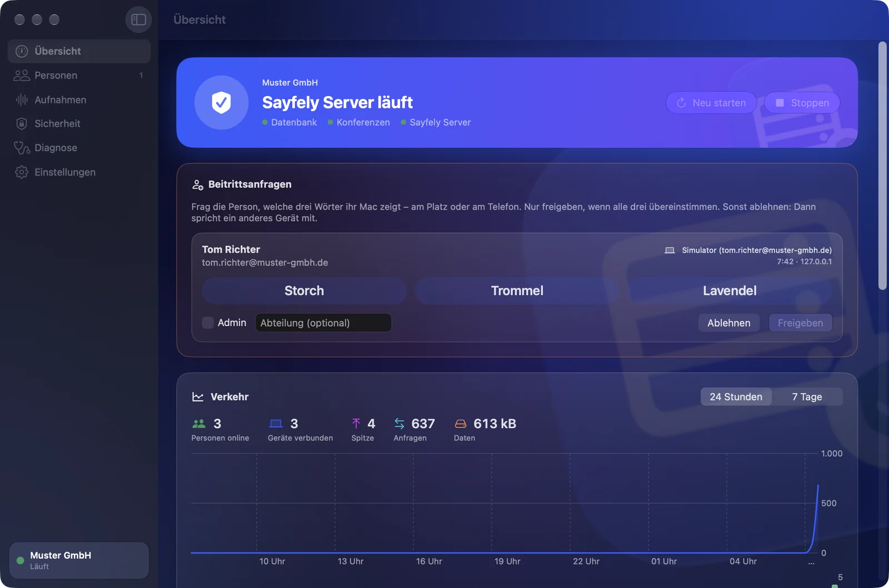Viewport: 889px width, 588px height.
Task: Click the blue Geräte verbunden laptop icon
Action: (276, 423)
